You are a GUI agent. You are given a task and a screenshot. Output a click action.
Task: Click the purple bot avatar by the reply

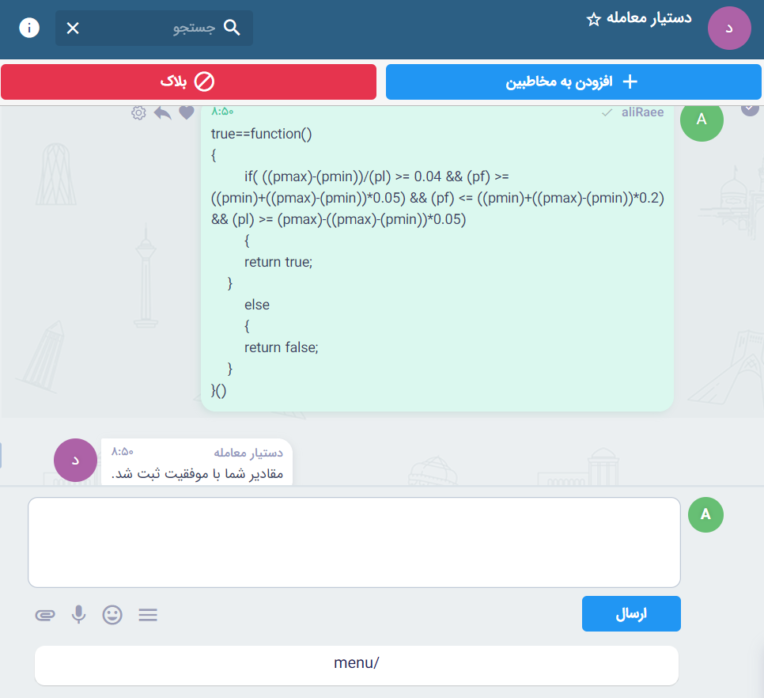[x=76, y=460]
